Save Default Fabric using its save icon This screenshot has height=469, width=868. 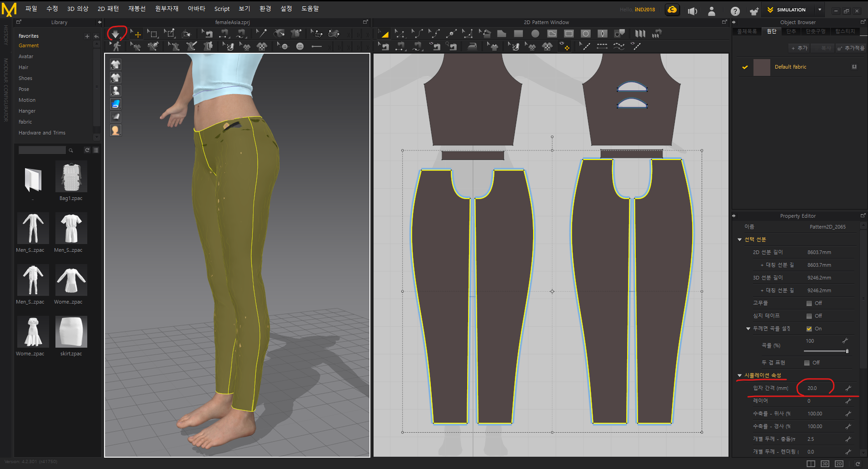point(854,67)
